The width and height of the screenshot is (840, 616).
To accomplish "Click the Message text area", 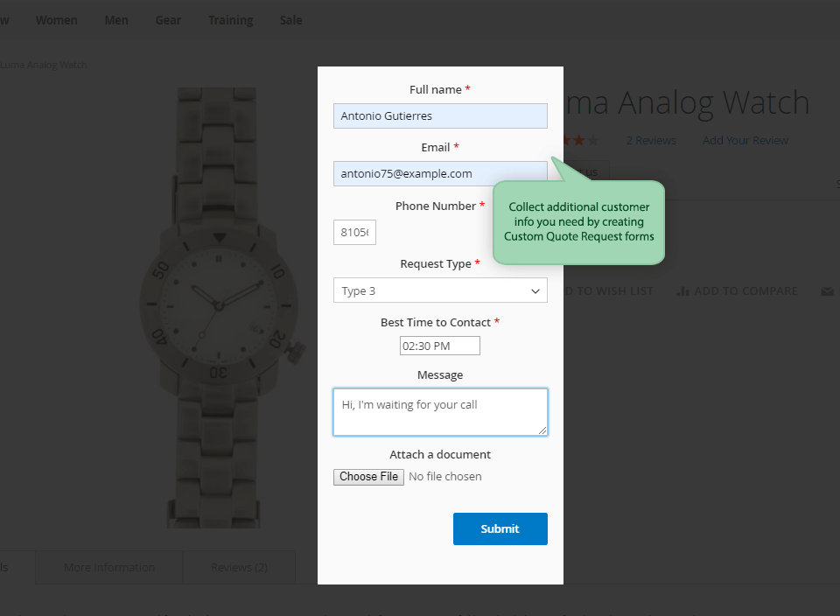I will pos(440,412).
